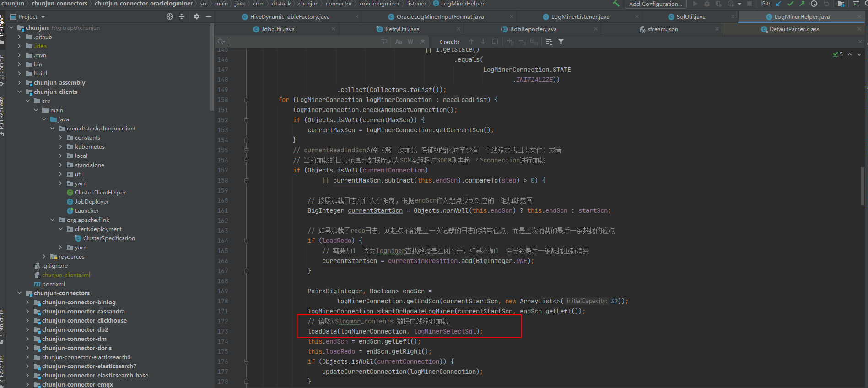Image resolution: width=868 pixels, height=388 pixels.
Task: Click in the search text field
Action: (x=304, y=42)
